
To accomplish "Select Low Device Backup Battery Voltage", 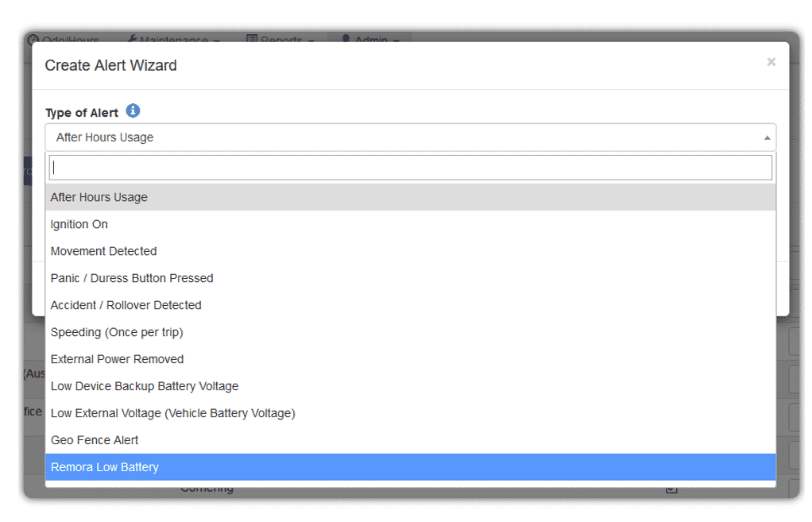I will click(x=145, y=386).
